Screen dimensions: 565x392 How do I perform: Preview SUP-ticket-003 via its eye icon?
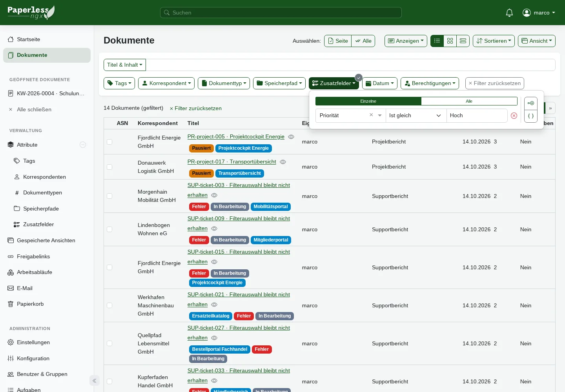[x=214, y=195]
